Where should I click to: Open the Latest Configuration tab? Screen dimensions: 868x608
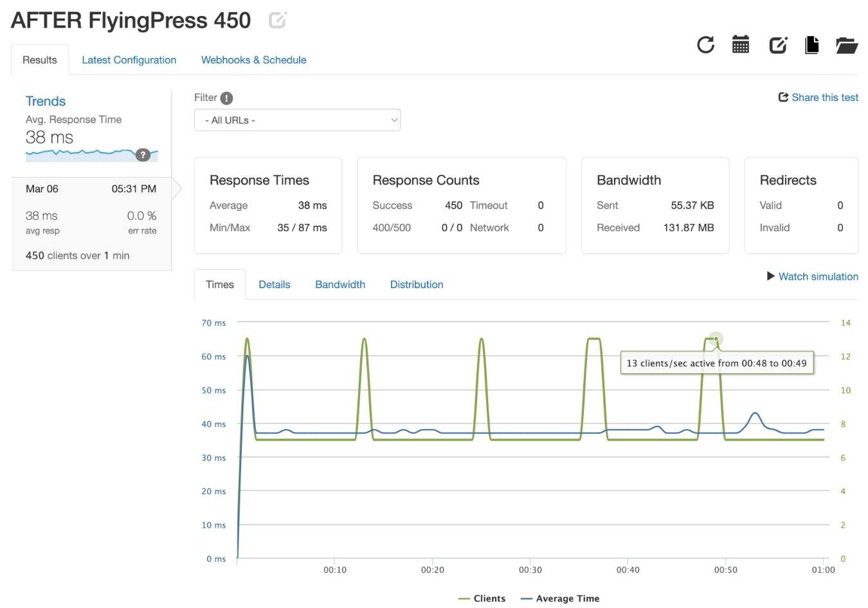click(x=129, y=60)
